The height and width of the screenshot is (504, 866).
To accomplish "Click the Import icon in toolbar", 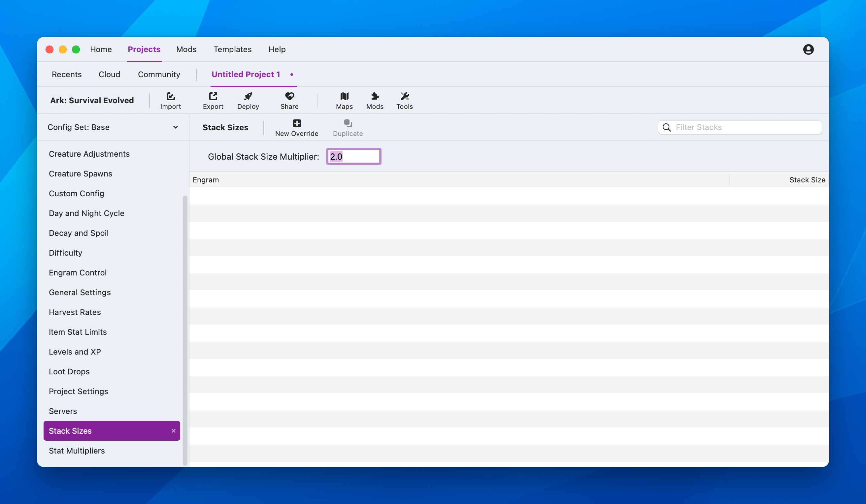I will click(170, 97).
